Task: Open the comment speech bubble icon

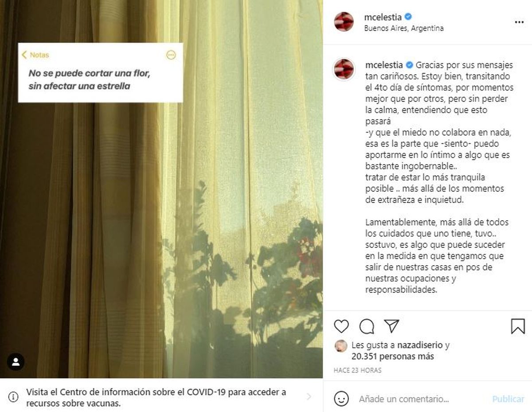Action: click(x=367, y=326)
